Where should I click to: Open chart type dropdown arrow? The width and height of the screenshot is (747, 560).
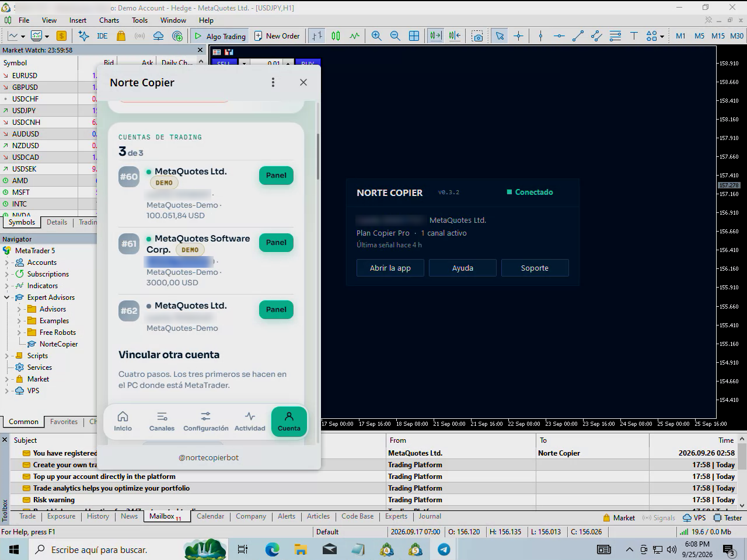(x=23, y=36)
